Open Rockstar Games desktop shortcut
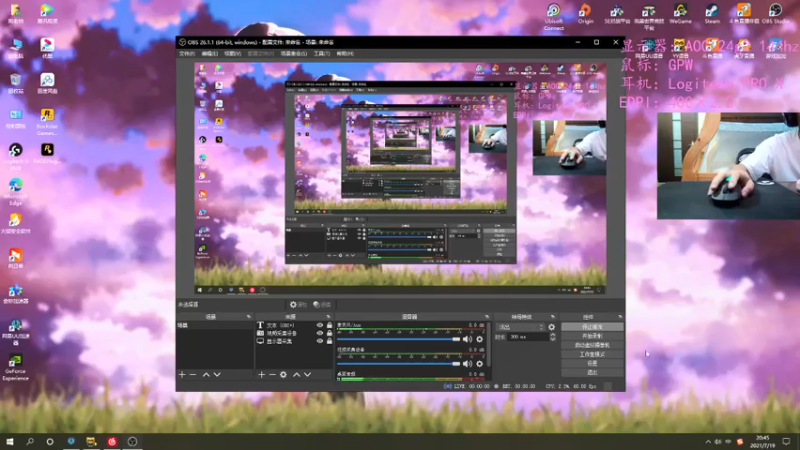 [x=47, y=121]
